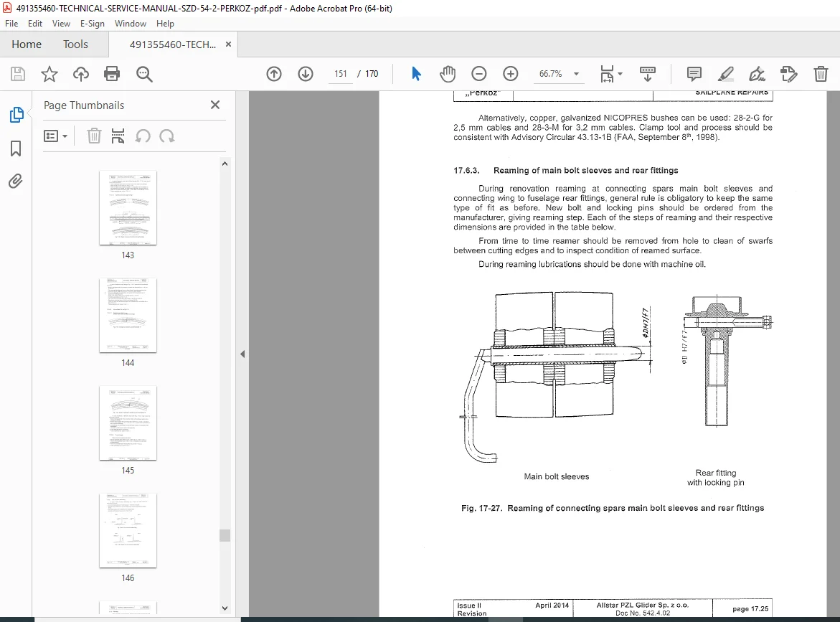Add a sticky note comment
Screen dimensions: 840x622
click(694, 74)
